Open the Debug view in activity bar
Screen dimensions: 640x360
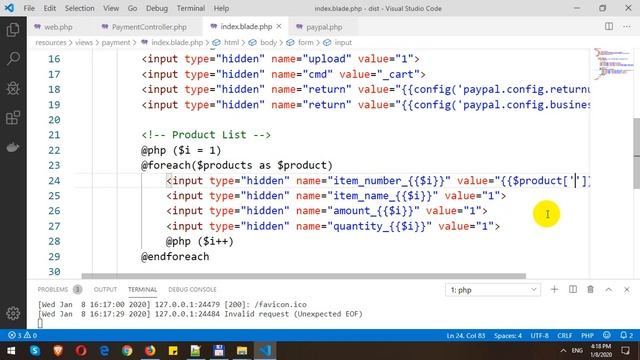click(13, 88)
